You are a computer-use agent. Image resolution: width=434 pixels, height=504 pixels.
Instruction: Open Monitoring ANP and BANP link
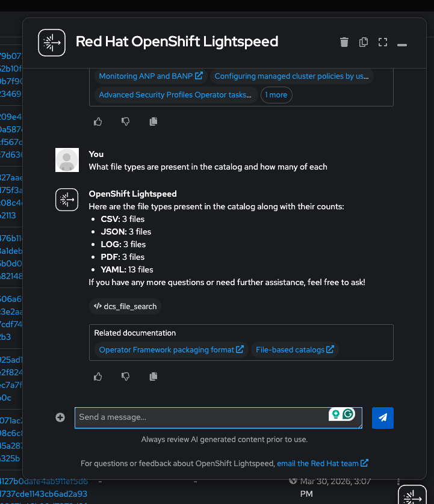pos(150,76)
